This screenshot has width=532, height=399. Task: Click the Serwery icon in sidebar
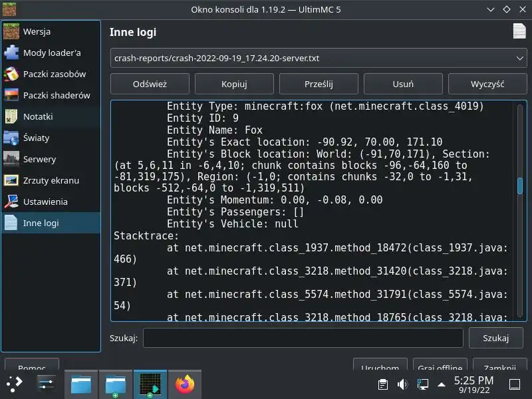(11, 159)
